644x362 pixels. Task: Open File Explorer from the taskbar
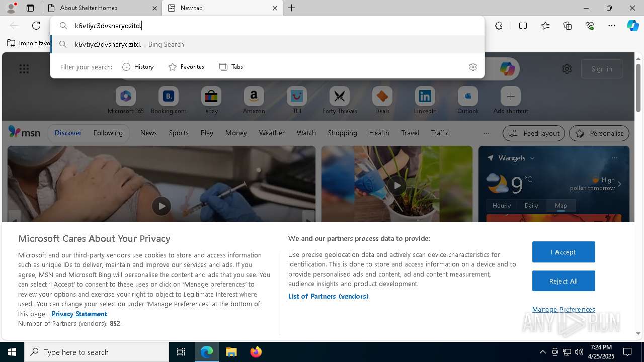[x=231, y=352]
